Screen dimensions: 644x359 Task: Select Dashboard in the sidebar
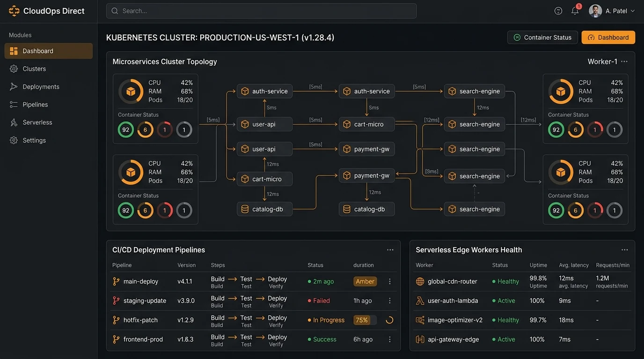[x=49, y=51]
